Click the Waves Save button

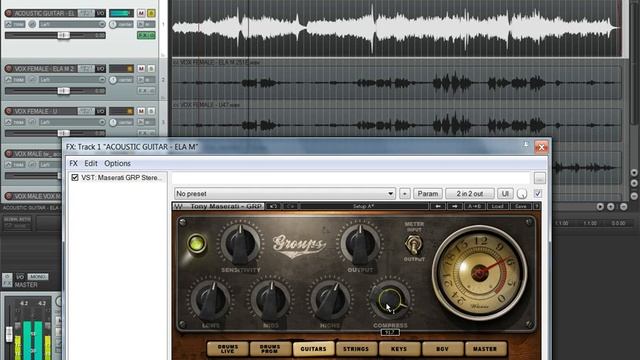point(521,206)
